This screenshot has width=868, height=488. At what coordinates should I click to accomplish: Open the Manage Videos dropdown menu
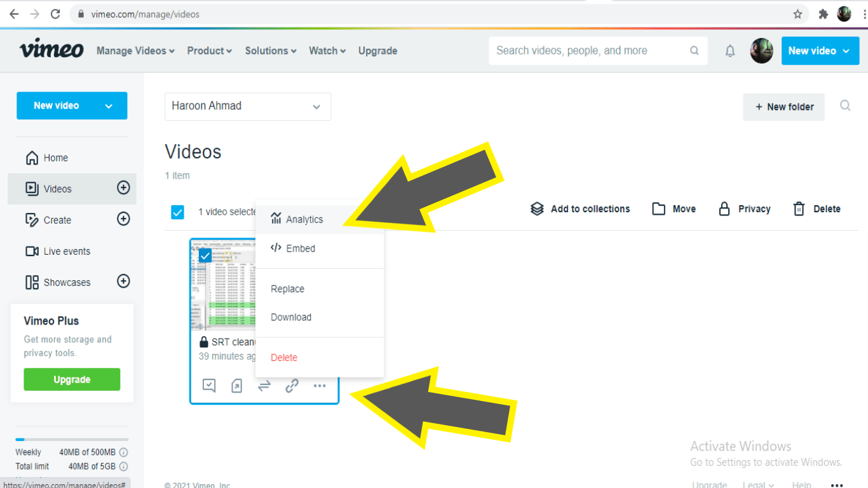coord(135,51)
